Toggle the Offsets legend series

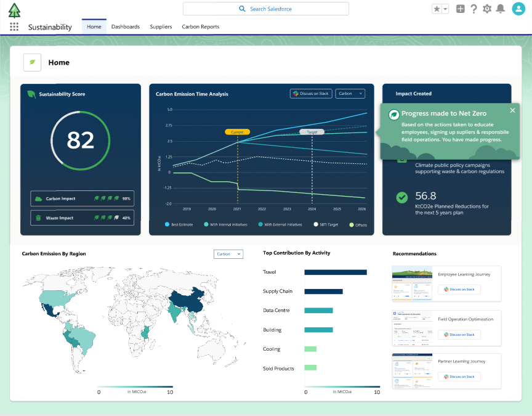pyautogui.click(x=358, y=225)
